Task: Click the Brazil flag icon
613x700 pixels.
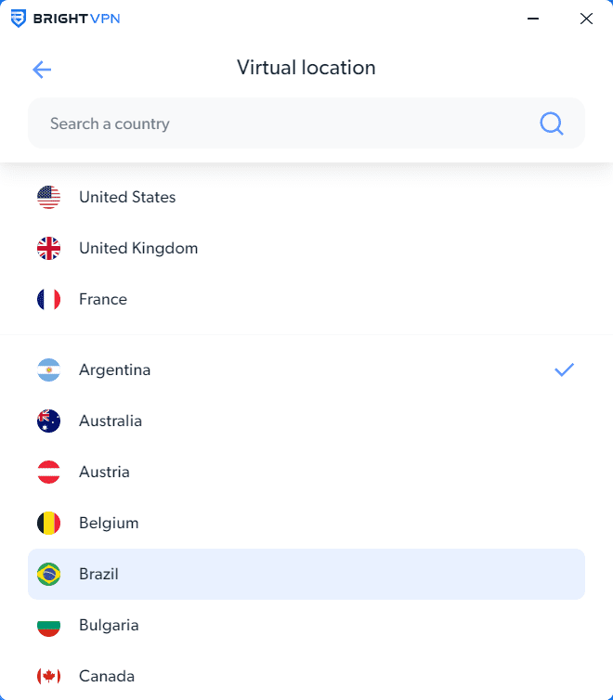Action: pyautogui.click(x=48, y=574)
